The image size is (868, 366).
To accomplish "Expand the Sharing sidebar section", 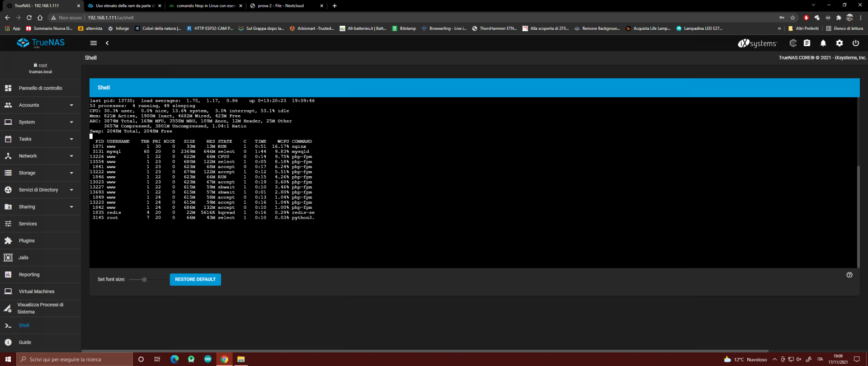I will coord(41,207).
